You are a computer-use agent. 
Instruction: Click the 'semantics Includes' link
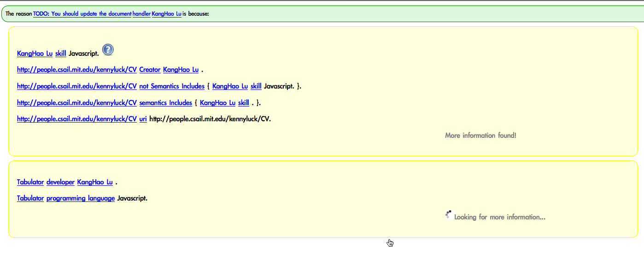point(165,102)
